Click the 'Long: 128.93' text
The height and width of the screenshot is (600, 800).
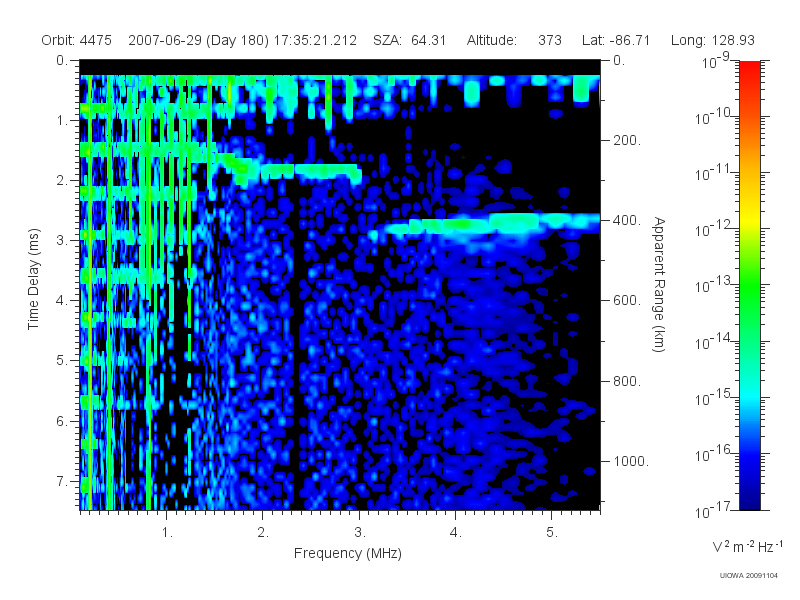[x=712, y=40]
